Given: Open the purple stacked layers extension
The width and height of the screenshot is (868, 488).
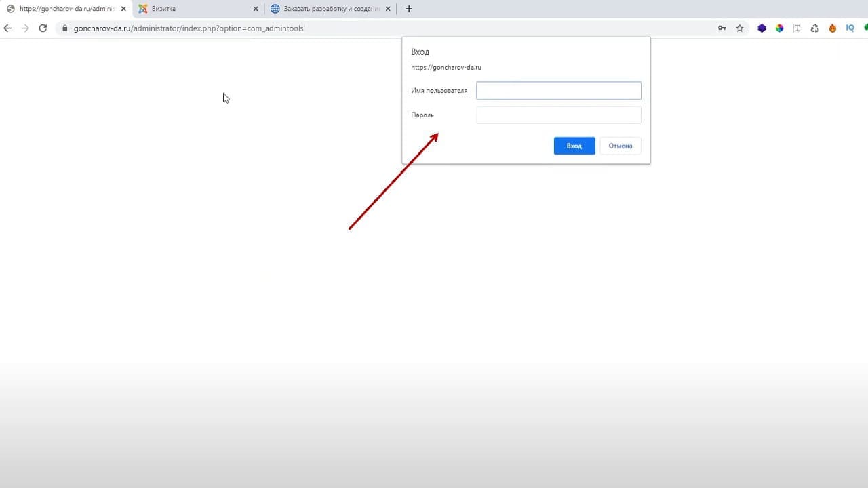Looking at the screenshot, I should click(x=762, y=28).
